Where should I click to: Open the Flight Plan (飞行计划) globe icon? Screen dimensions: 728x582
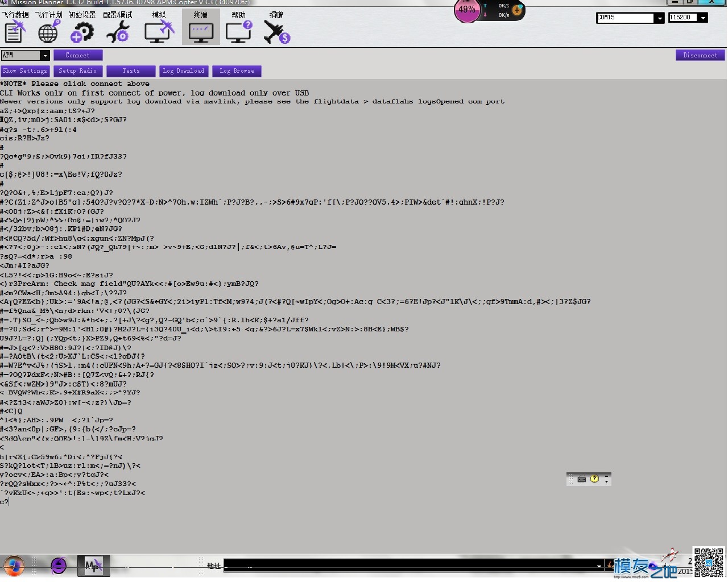[48, 27]
